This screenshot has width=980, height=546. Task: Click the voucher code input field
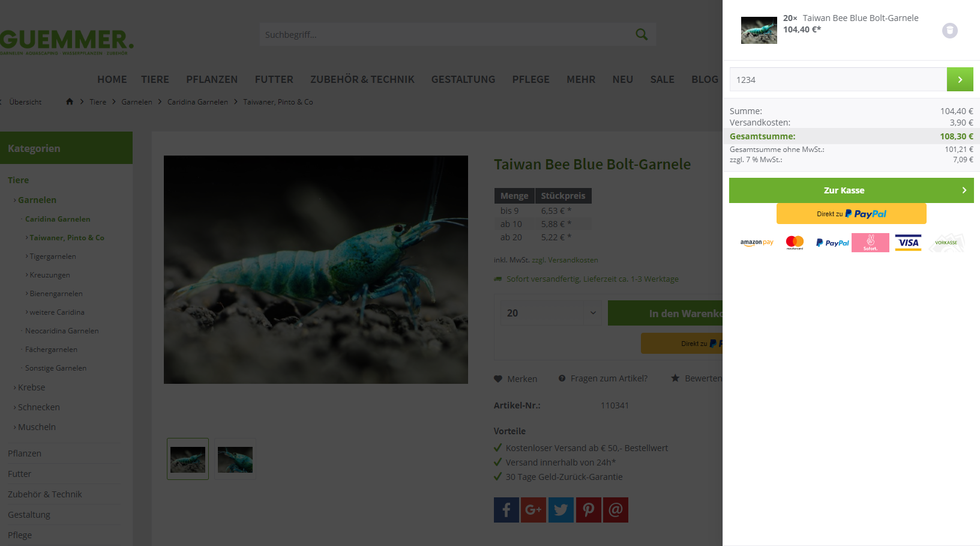point(838,79)
